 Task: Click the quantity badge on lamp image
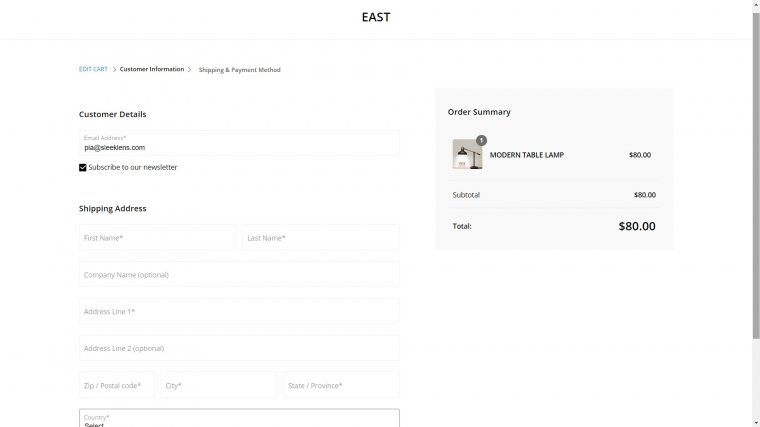[481, 141]
